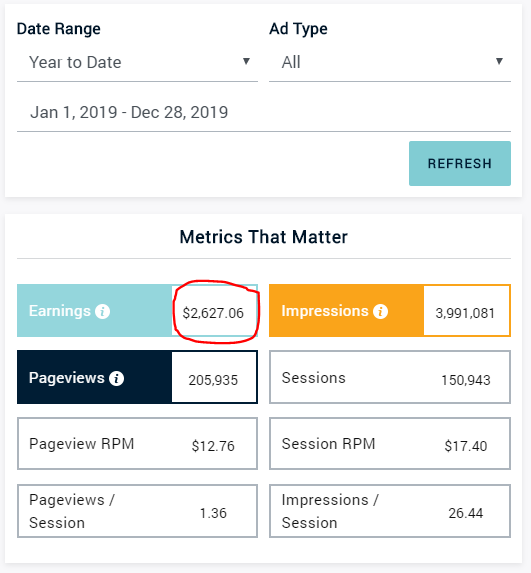531x573 pixels.
Task: Select the Pageviews / Session metric card
Action: [x=137, y=511]
